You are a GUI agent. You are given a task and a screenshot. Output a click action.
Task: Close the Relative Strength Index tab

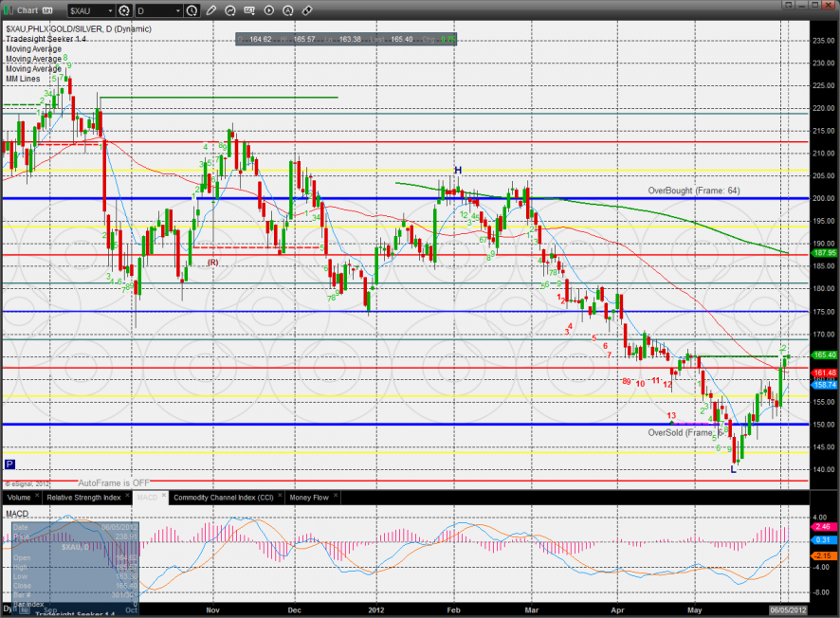(129, 497)
